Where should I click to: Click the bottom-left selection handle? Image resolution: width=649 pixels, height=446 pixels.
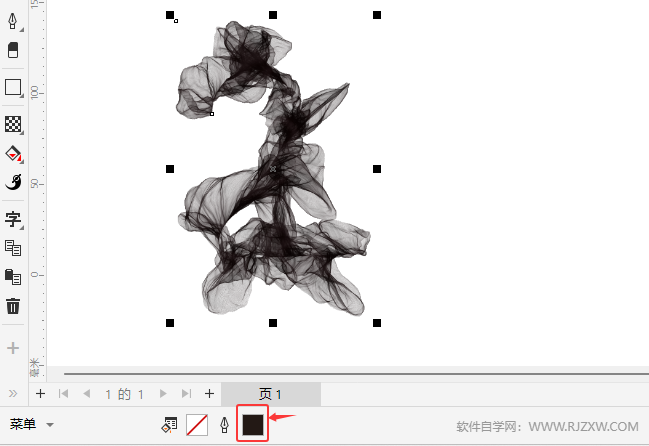click(x=170, y=323)
